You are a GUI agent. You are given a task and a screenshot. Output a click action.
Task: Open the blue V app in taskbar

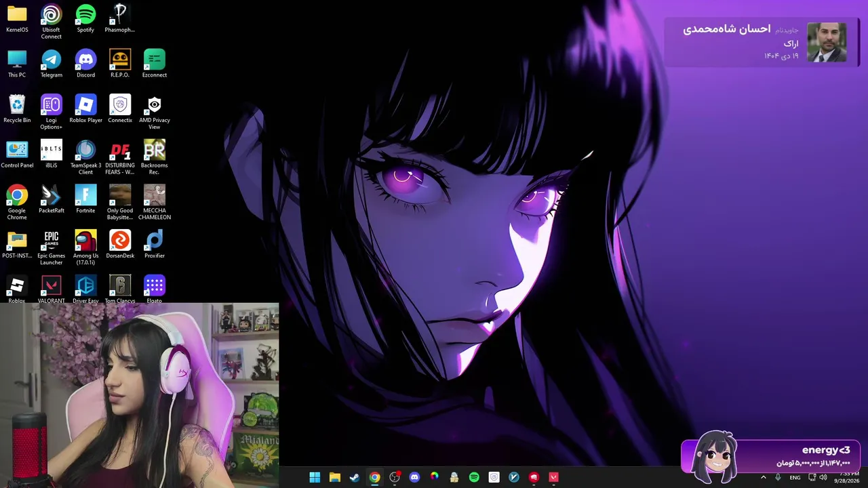pyautogui.click(x=514, y=477)
